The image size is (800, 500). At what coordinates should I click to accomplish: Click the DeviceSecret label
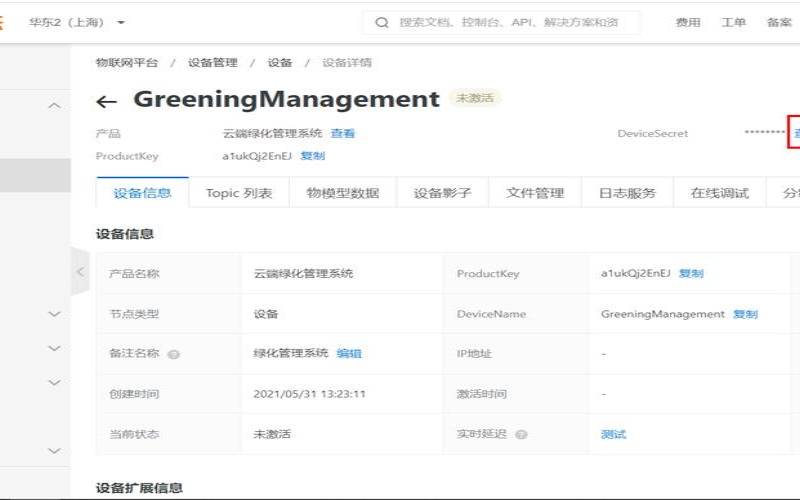click(653, 134)
